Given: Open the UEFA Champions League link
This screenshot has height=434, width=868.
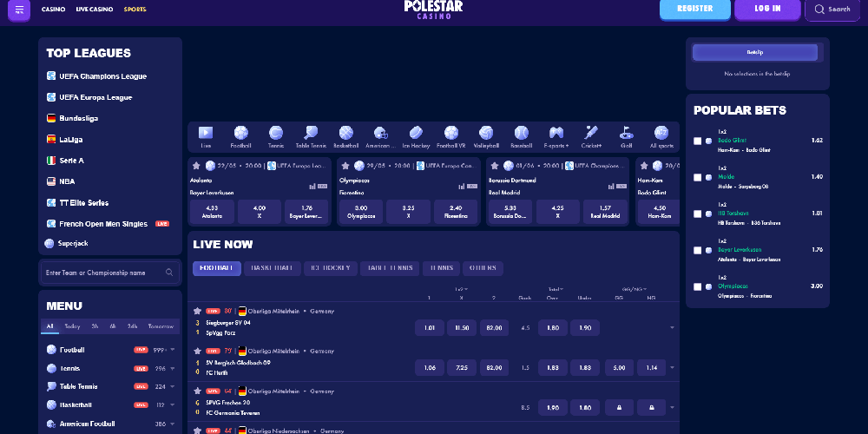Looking at the screenshot, I should coord(102,76).
